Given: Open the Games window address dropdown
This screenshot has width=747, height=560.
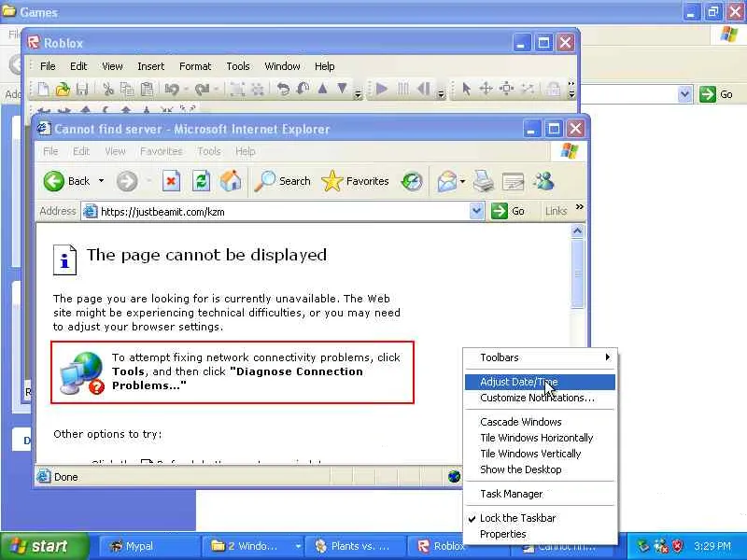Looking at the screenshot, I should pyautogui.click(x=684, y=94).
